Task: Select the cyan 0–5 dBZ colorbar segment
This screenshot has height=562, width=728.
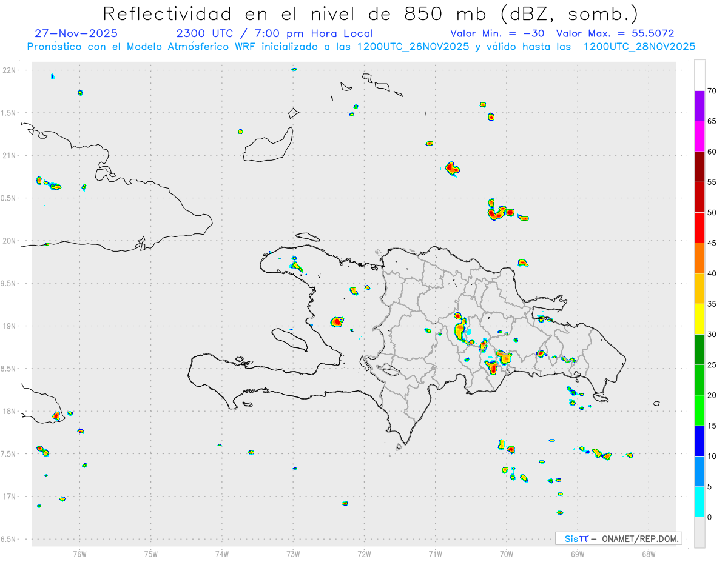Action: coord(699,502)
